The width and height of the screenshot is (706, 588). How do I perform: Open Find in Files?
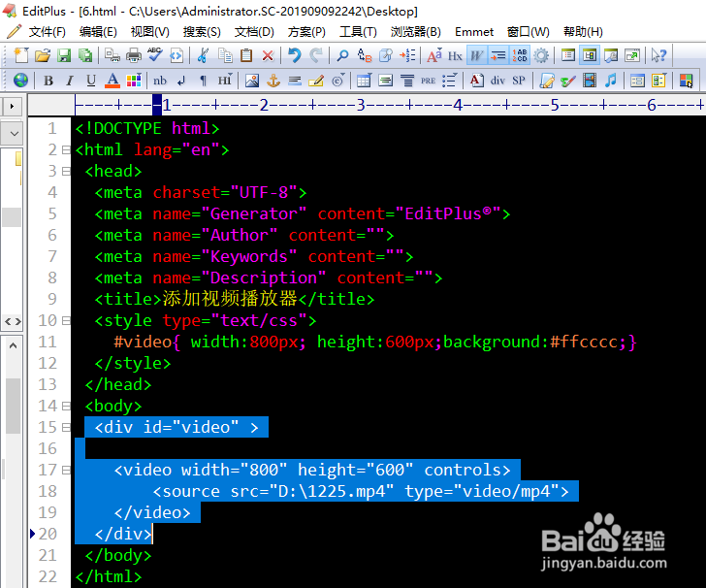click(x=385, y=55)
